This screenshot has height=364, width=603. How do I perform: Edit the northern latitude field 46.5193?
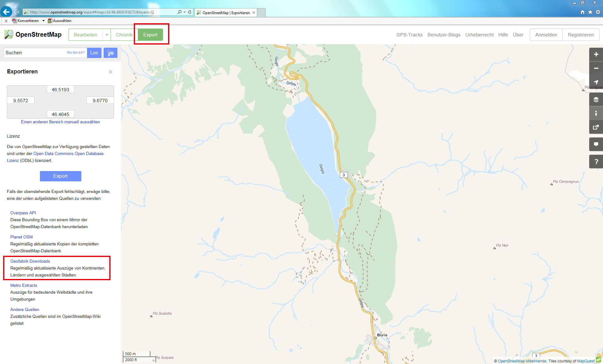60,89
